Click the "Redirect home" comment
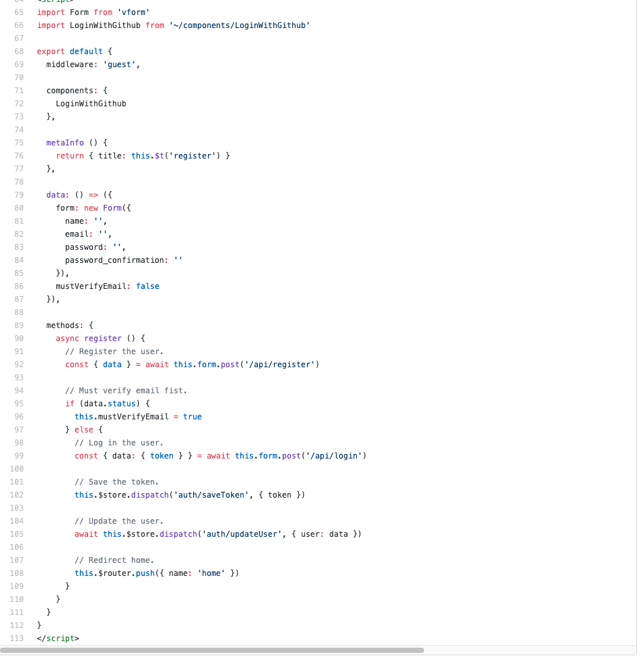Screen dimensions: 644x662 click(114, 560)
